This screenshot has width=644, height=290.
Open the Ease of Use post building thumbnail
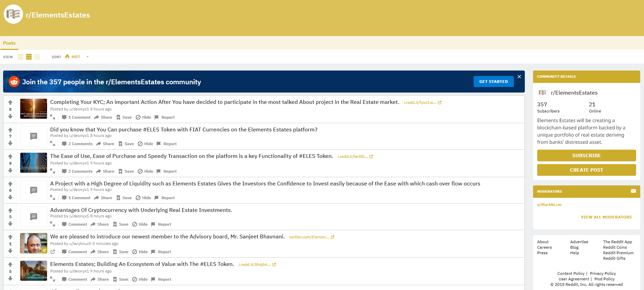pos(34,163)
